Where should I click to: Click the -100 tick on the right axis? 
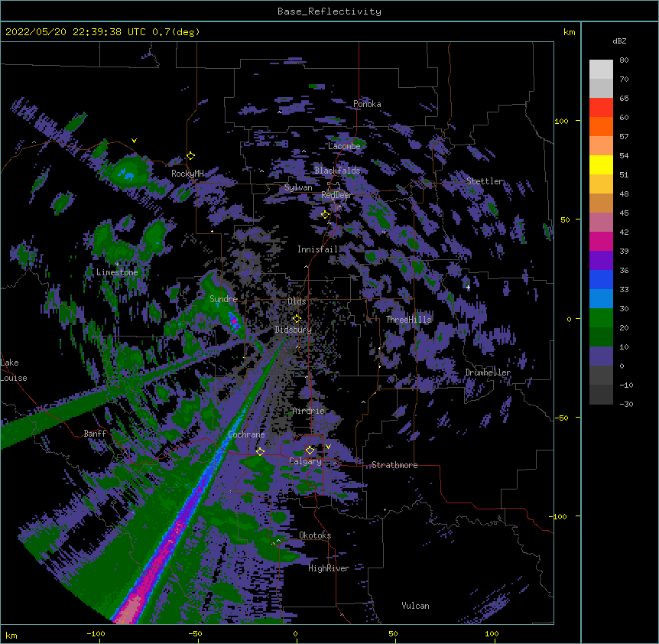(559, 516)
